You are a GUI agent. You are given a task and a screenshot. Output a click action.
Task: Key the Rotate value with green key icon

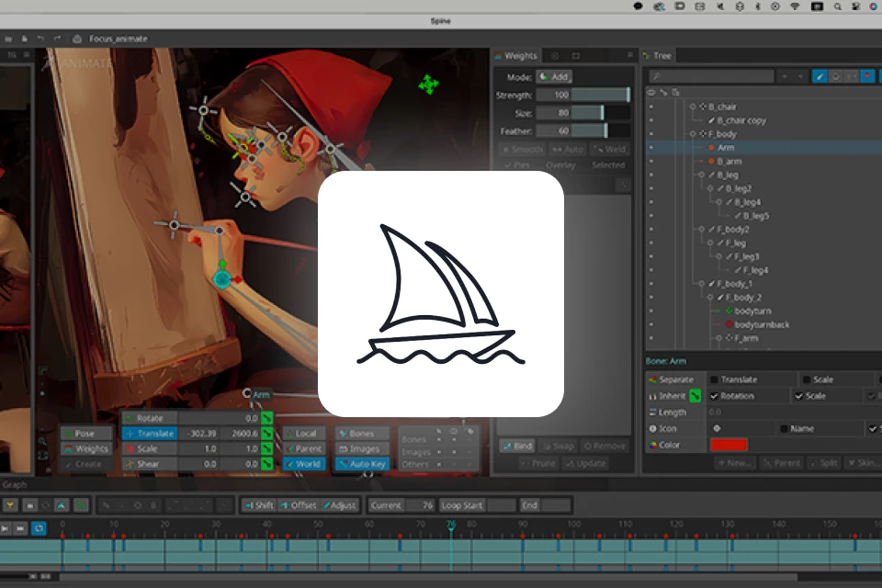[266, 418]
